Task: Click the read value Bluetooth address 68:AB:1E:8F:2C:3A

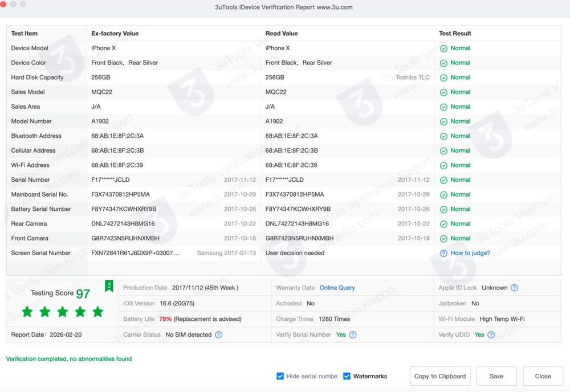Action: [x=291, y=136]
